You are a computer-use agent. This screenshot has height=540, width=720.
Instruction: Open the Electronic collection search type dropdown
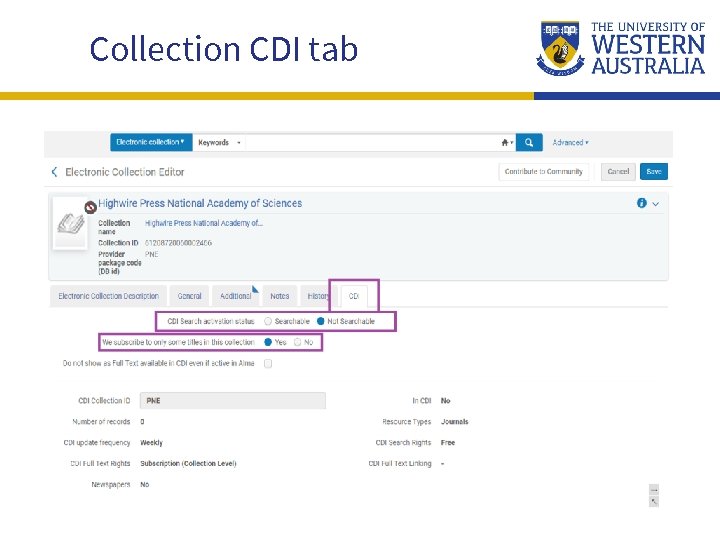pyautogui.click(x=151, y=142)
